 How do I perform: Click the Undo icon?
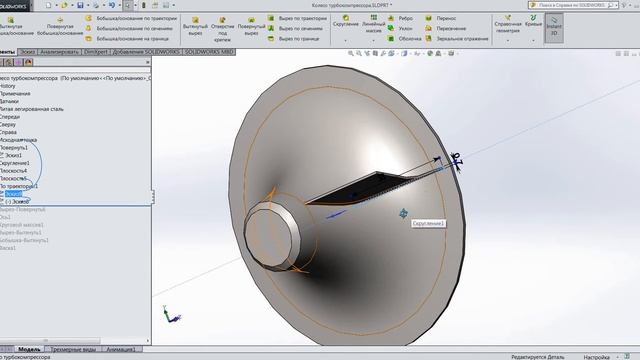[112, 5]
